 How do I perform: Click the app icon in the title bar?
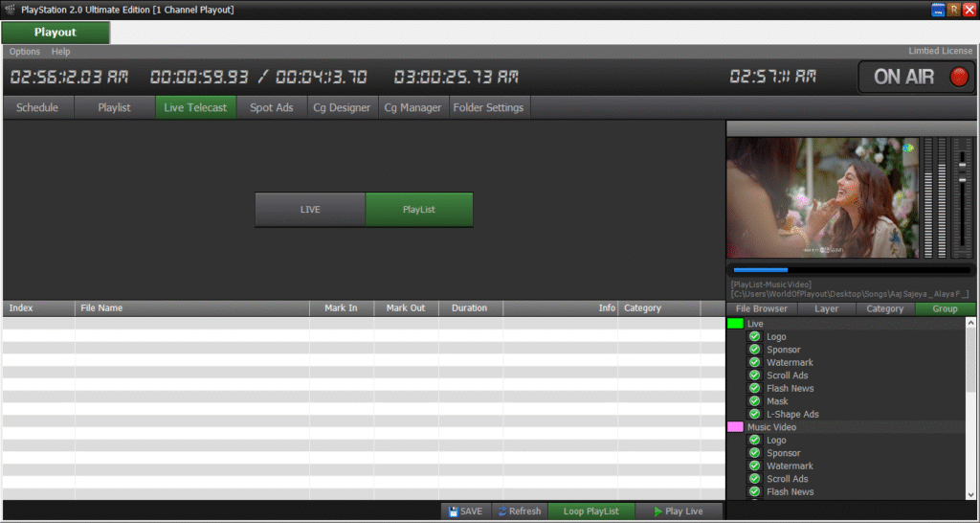(10, 10)
